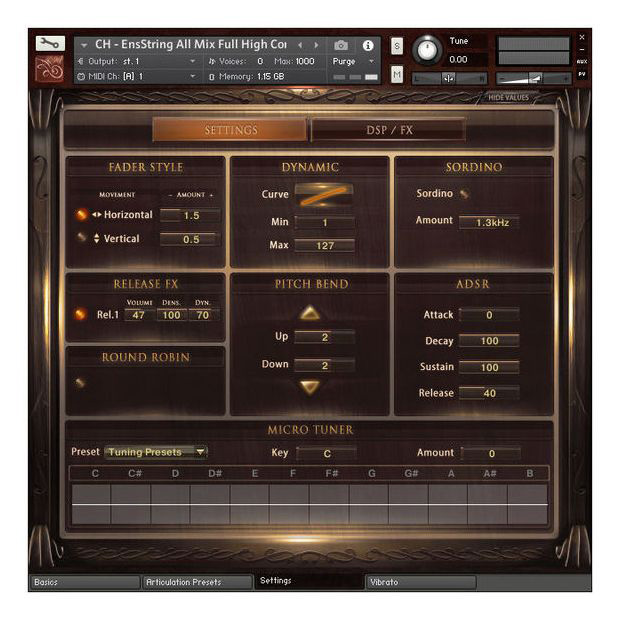
Task: Open the Output st. 1 dropdown
Action: point(193,61)
